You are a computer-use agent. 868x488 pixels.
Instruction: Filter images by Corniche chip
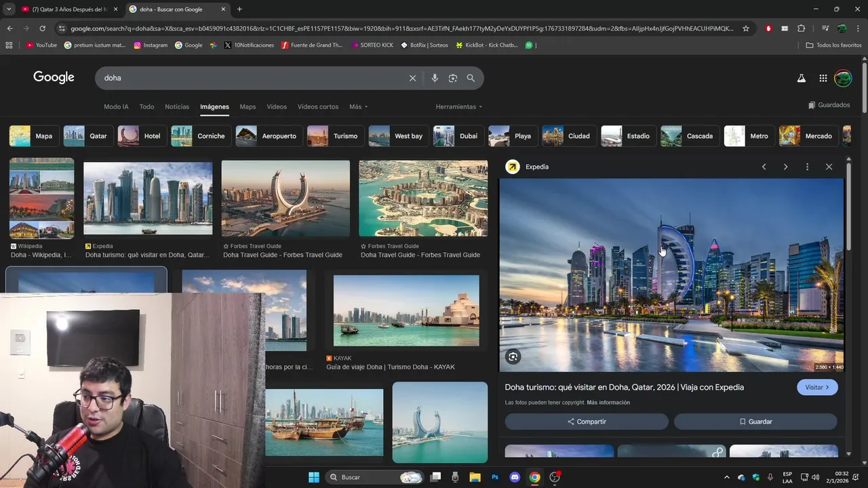click(x=200, y=136)
